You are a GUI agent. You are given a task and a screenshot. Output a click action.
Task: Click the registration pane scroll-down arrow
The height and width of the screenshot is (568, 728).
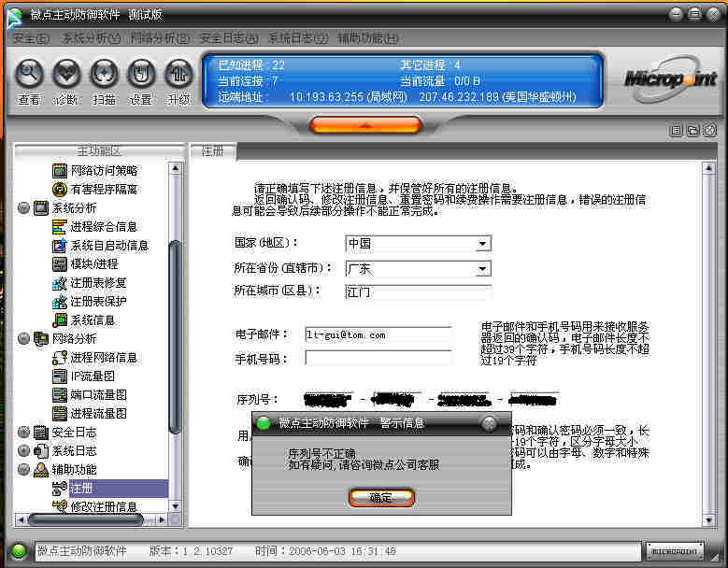coord(708,519)
